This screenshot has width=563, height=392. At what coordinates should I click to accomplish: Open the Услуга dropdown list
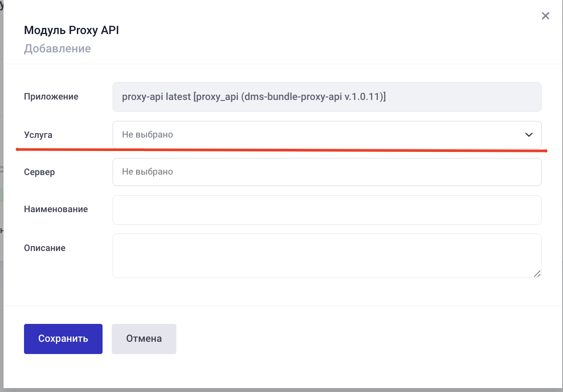pos(327,135)
